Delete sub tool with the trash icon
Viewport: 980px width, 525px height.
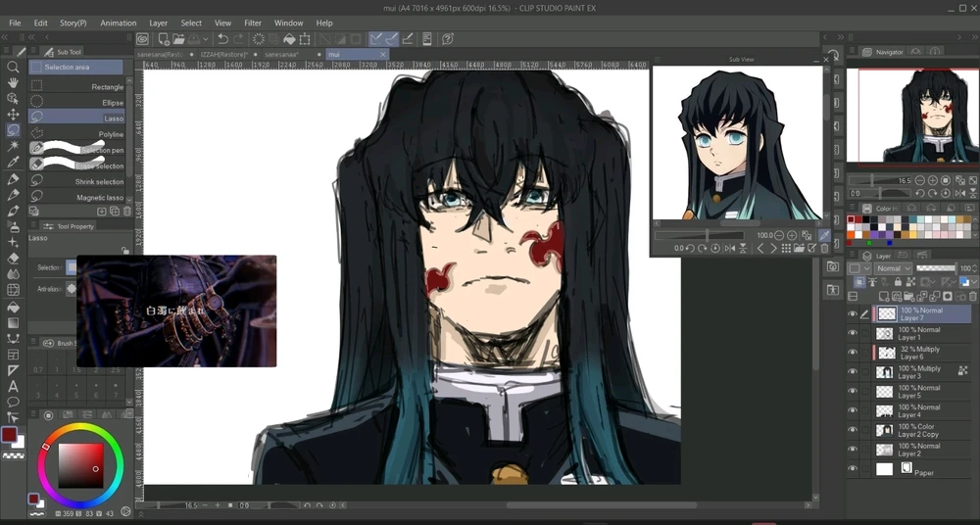click(x=126, y=212)
